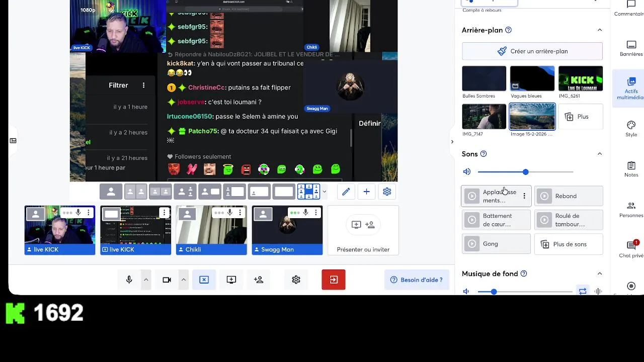Toggle microphone on Chikli card
This screenshot has width=644, height=362.
tap(229, 213)
